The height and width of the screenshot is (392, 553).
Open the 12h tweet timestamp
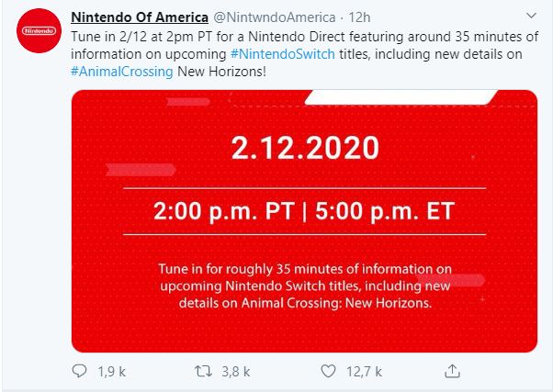click(x=359, y=17)
